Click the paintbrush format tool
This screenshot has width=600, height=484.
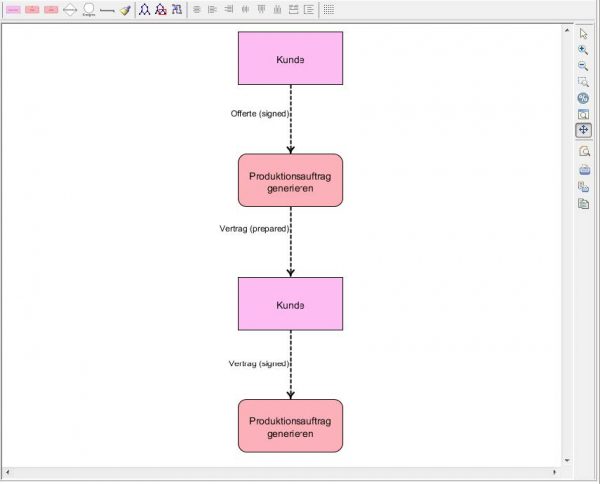point(125,9)
